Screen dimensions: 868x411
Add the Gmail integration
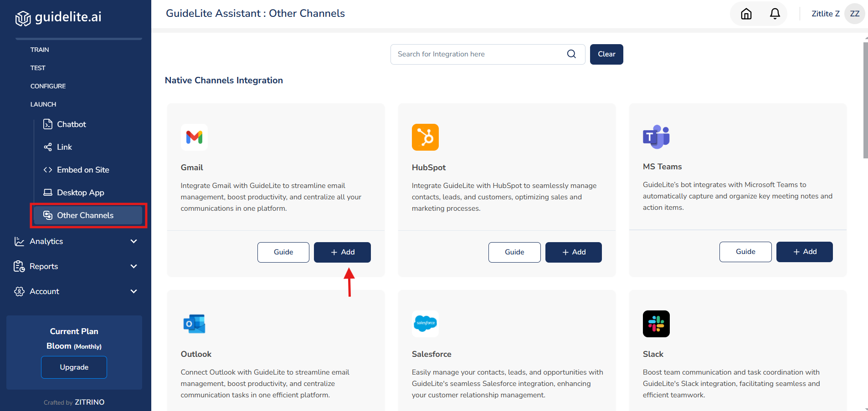click(342, 252)
